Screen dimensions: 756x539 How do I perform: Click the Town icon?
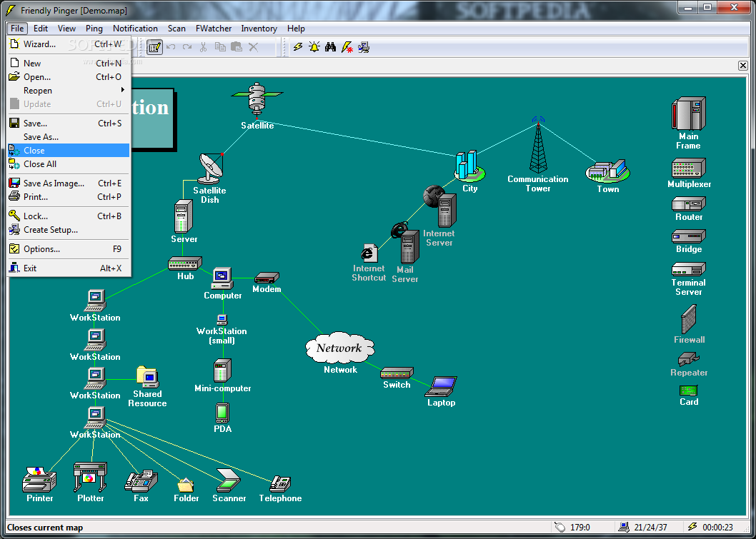pos(607,171)
